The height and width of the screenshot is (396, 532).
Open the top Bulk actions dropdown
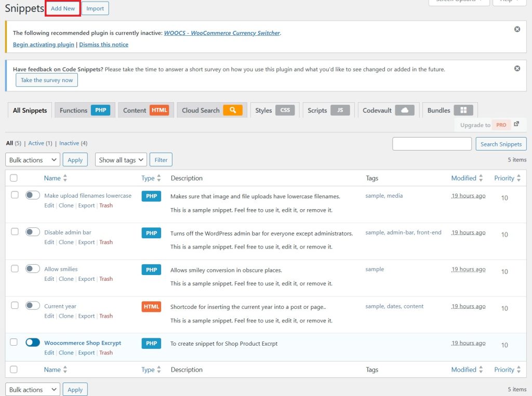coord(33,160)
